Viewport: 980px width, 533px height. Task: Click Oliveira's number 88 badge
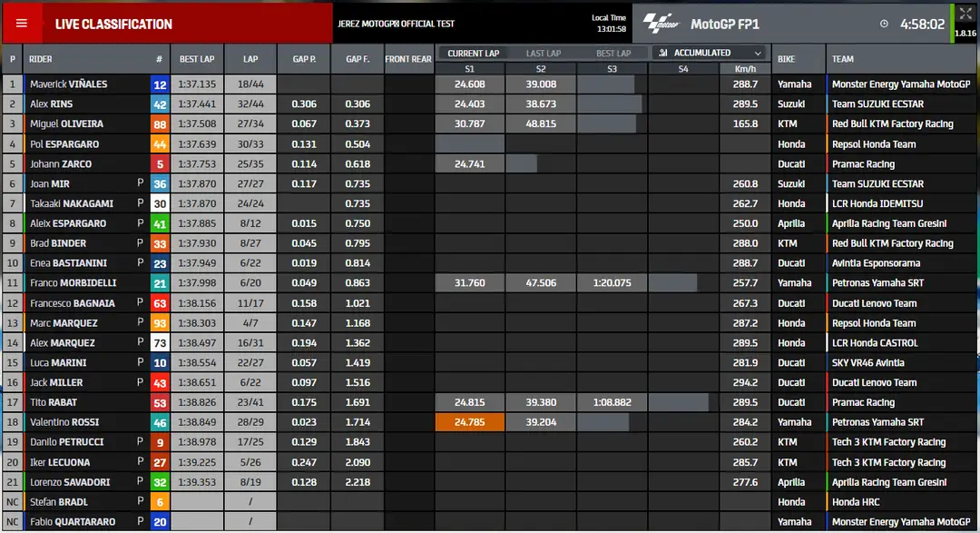click(x=160, y=123)
